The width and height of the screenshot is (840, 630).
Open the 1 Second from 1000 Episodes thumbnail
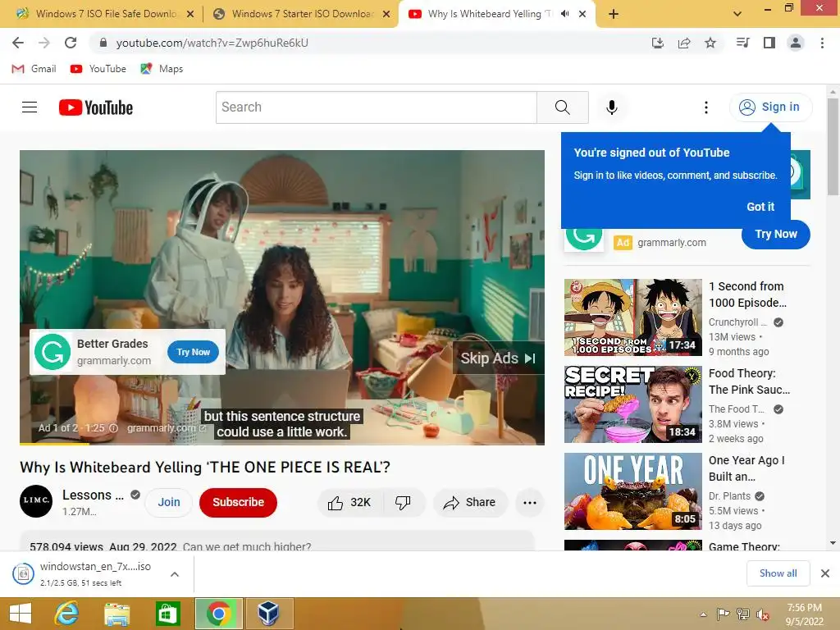tap(632, 317)
